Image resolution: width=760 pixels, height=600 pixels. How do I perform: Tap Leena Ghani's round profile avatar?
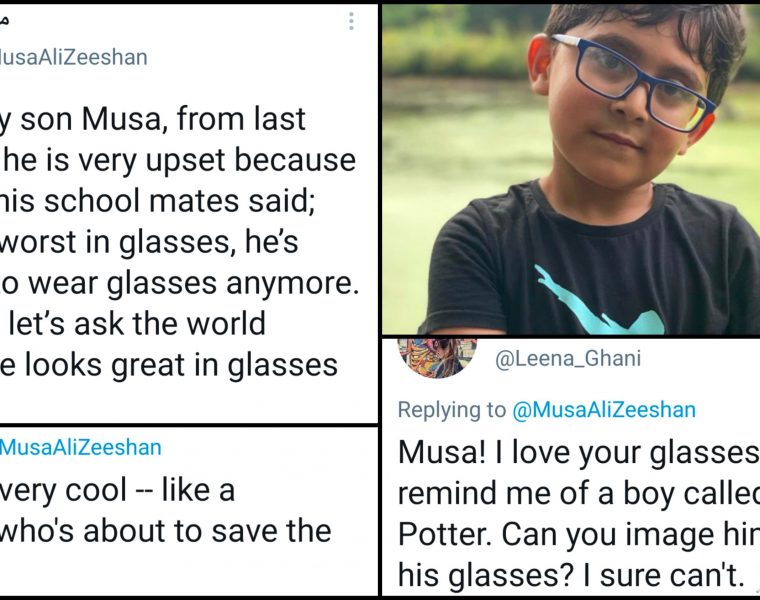pos(437,356)
